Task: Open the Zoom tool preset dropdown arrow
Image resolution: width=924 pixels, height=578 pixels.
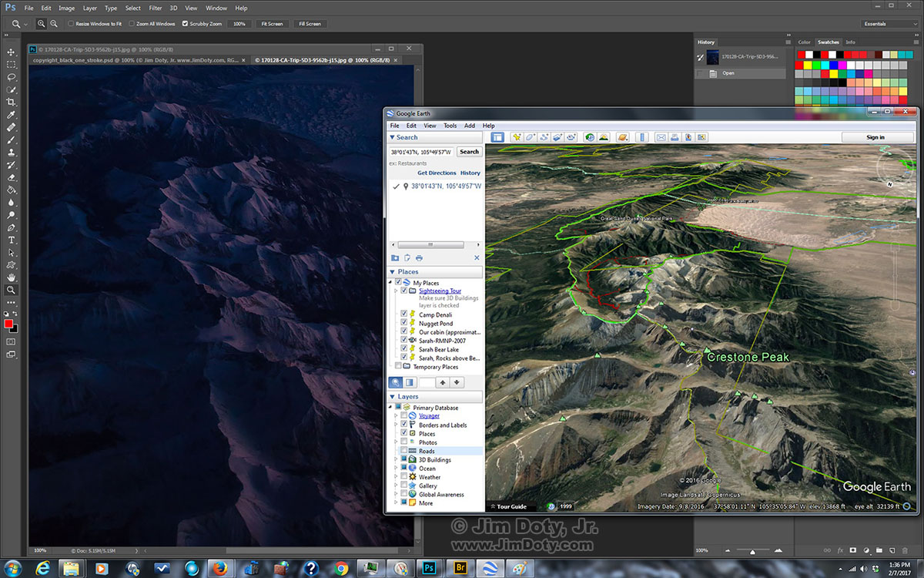Action: point(26,25)
